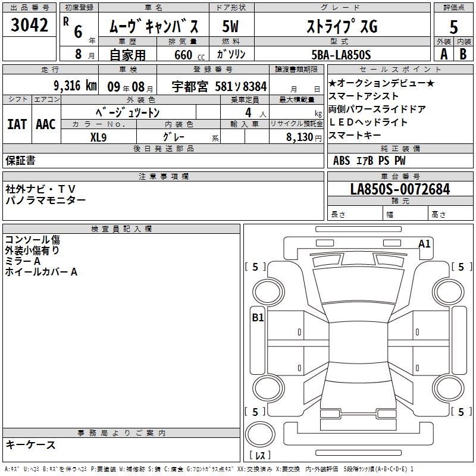This screenshot has width=476, height=476.
Task: Click the mileage value 9,316 km
Action: pos(76,86)
